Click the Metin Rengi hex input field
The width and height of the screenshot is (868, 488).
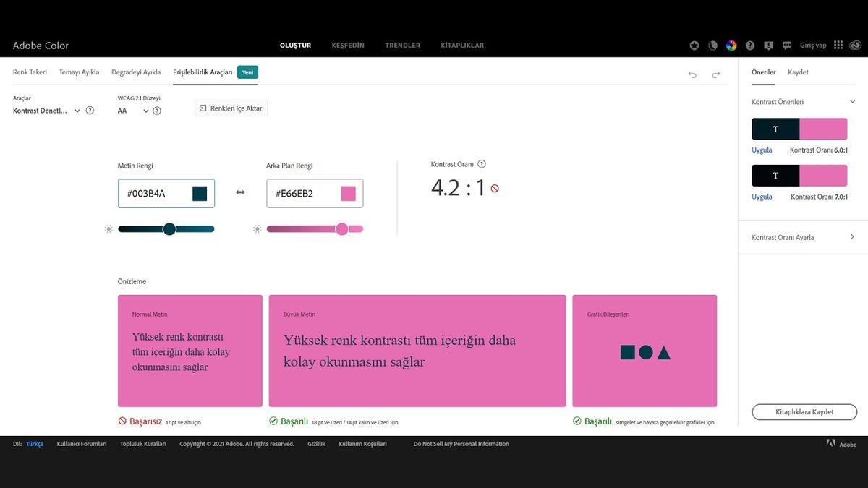click(x=156, y=194)
